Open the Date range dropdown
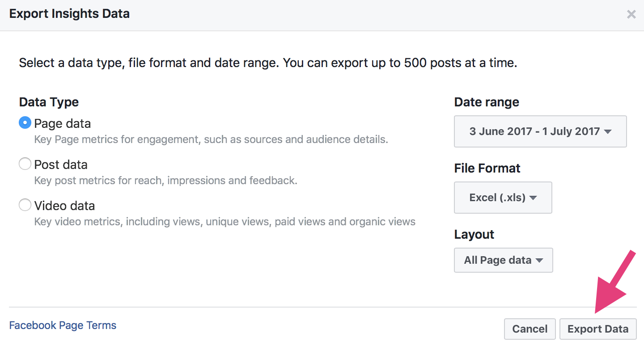Screen dimensions: 644x346 (x=540, y=131)
